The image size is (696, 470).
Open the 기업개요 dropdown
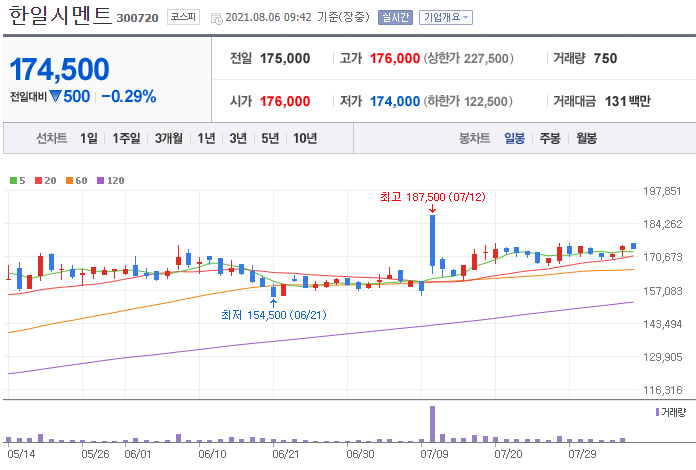pyautogui.click(x=446, y=17)
